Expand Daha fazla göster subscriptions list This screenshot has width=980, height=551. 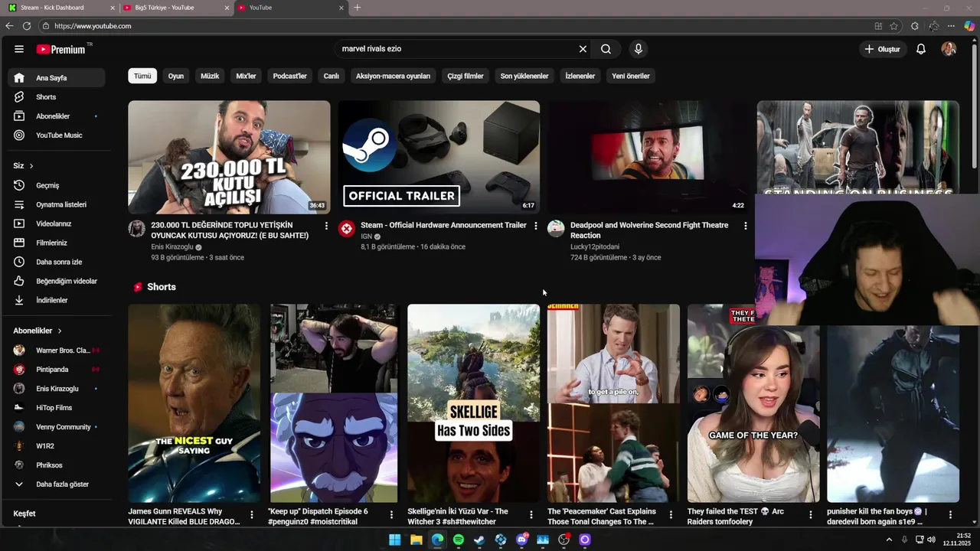[x=57, y=484]
